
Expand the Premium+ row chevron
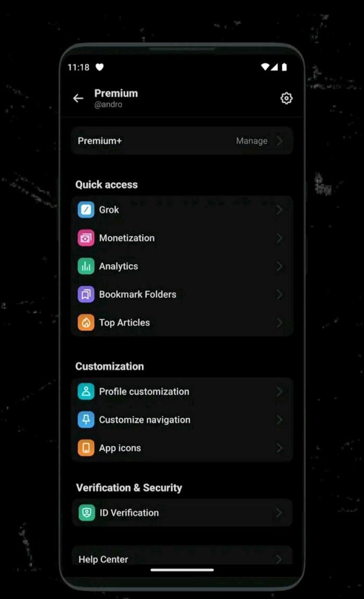pos(279,140)
